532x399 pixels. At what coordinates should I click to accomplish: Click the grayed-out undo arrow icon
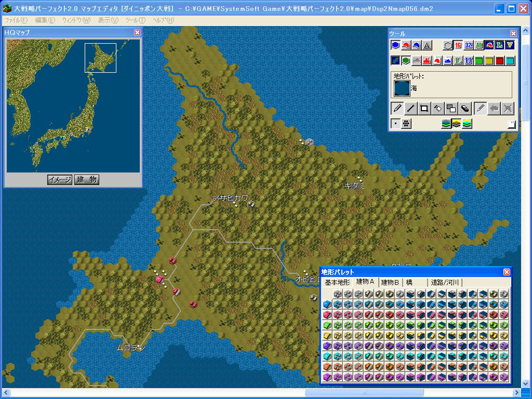(495, 109)
